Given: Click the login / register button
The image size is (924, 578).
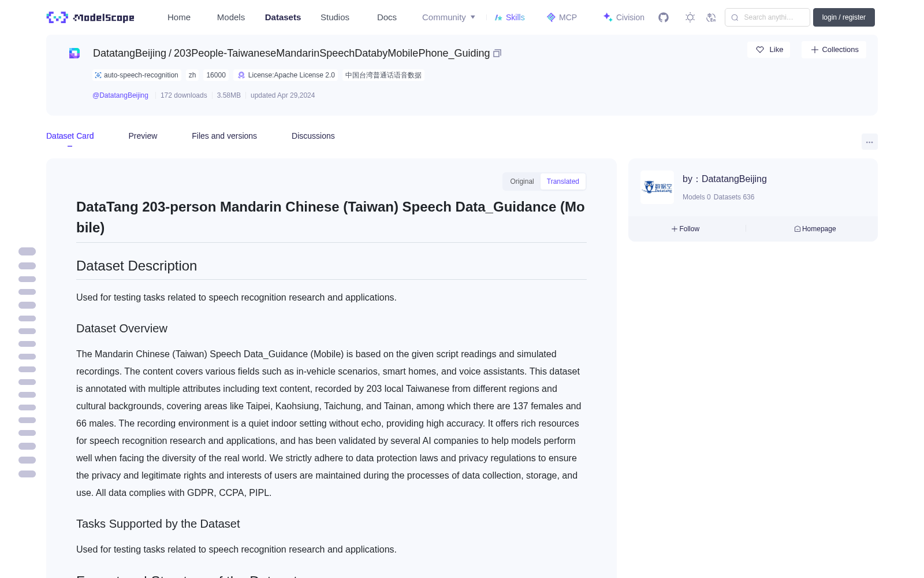Looking at the screenshot, I should point(844,17).
